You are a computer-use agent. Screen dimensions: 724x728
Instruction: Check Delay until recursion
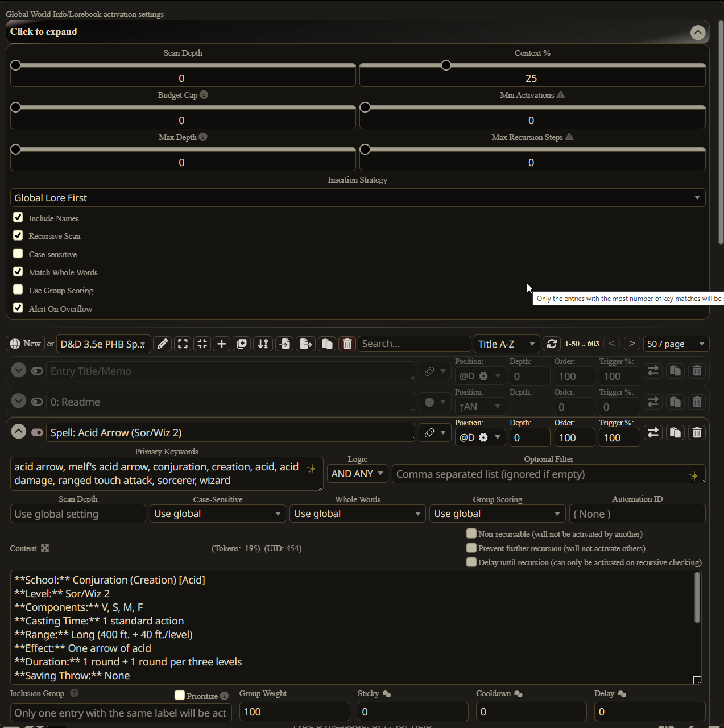(471, 562)
